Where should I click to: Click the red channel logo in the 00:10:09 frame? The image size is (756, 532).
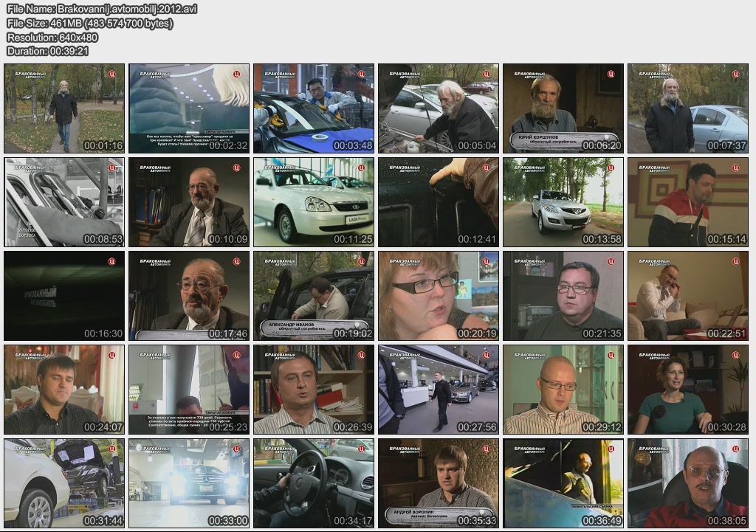[236, 167]
